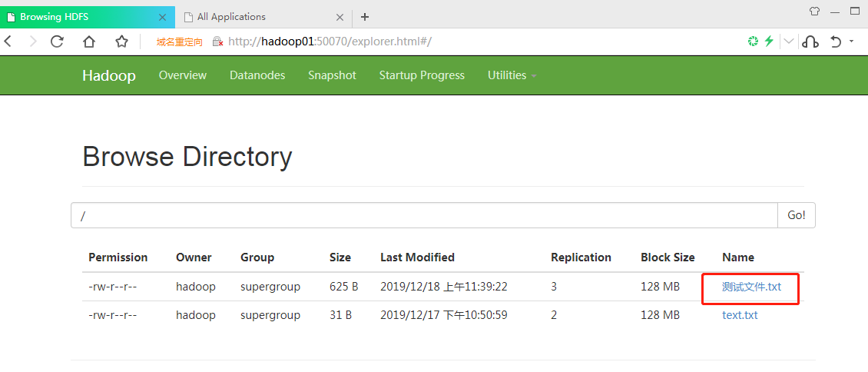
Task: Click the green spinning circle icon
Action: tap(753, 42)
